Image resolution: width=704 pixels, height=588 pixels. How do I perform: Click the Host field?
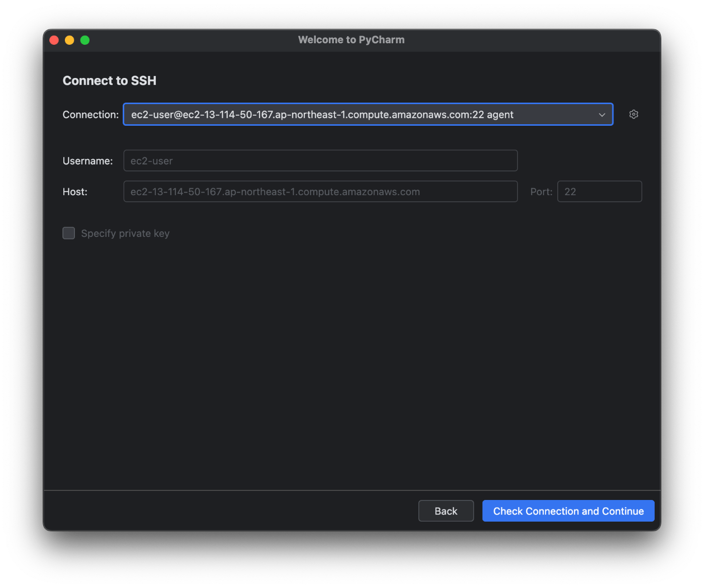(320, 192)
